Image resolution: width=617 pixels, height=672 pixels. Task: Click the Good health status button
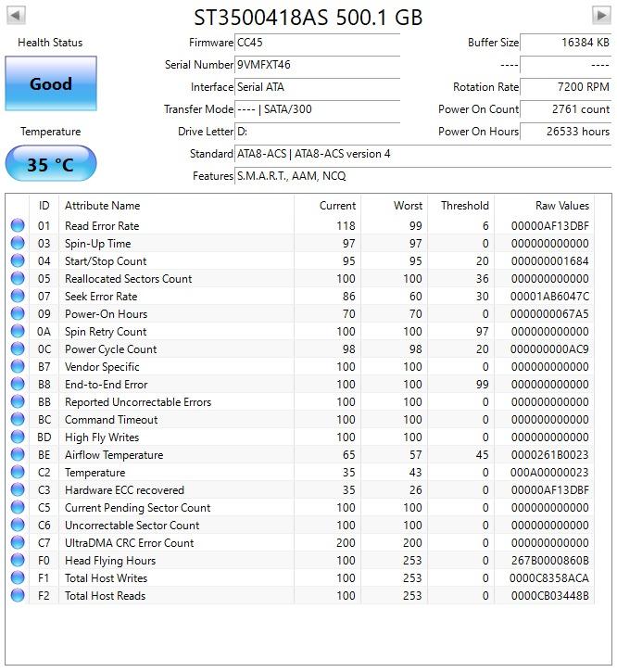coord(51,83)
